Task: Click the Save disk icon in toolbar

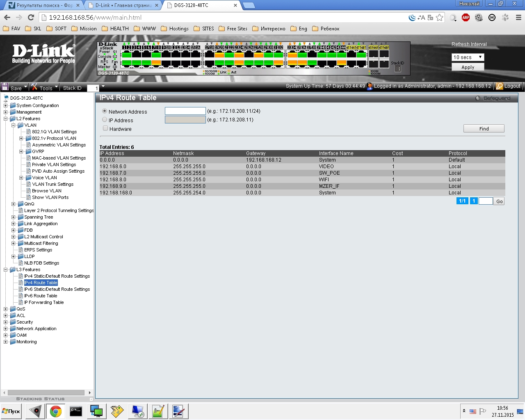Action: coord(5,87)
